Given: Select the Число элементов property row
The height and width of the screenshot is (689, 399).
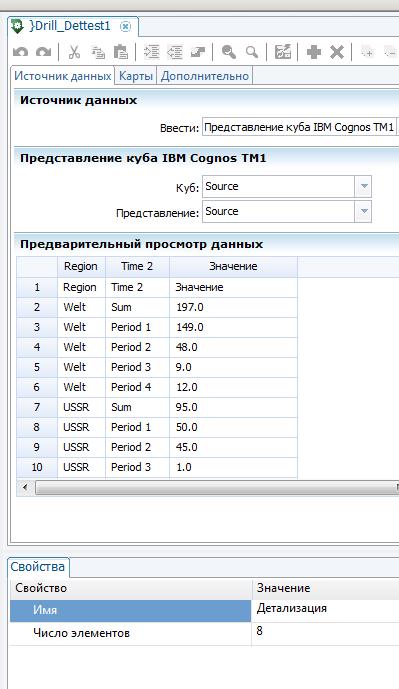Looking at the screenshot, I should coord(131,634).
